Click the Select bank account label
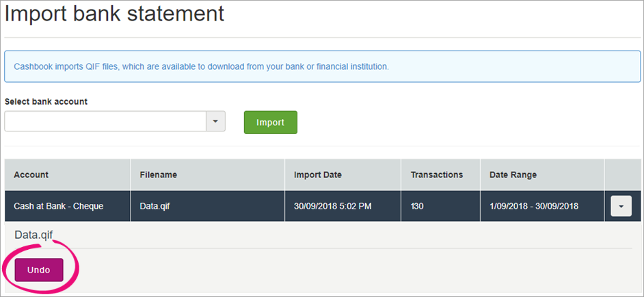Image resolution: width=644 pixels, height=297 pixels. pos(46,101)
